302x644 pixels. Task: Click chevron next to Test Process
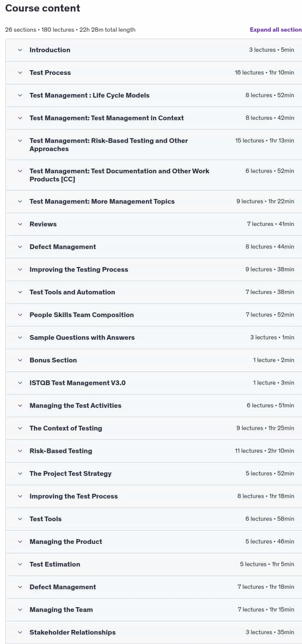click(x=20, y=73)
